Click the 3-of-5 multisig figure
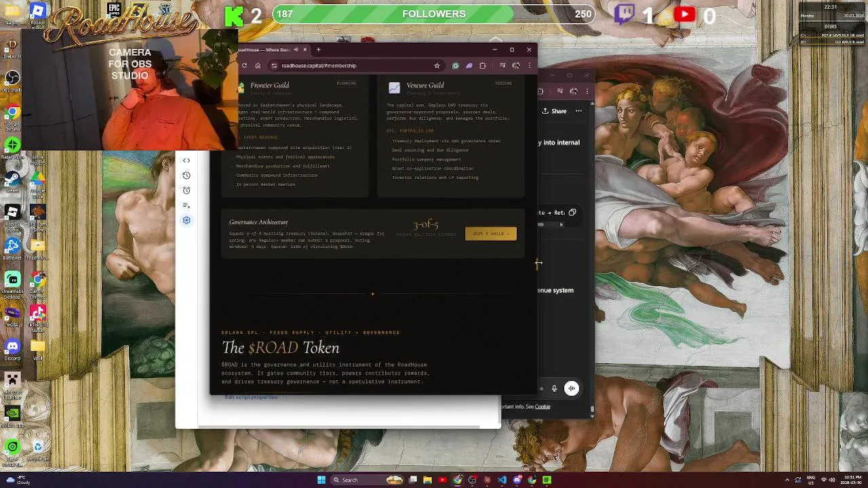Screen dimensions: 868x488 (x=426, y=224)
